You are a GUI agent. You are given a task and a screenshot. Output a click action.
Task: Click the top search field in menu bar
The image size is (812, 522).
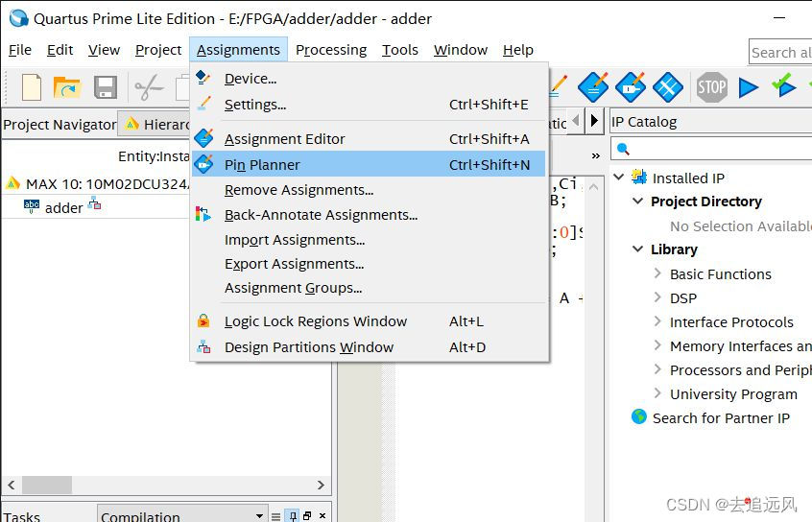780,52
